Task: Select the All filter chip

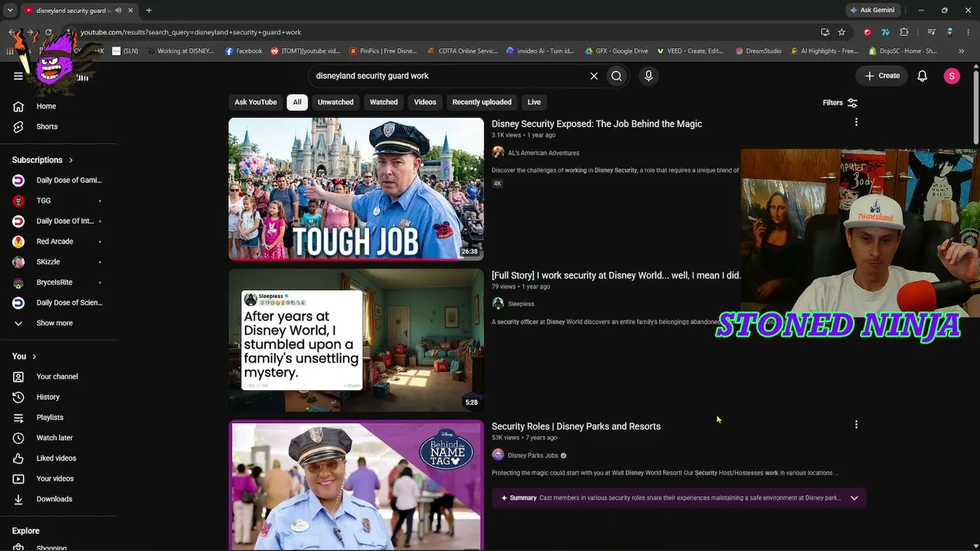Action: point(297,102)
